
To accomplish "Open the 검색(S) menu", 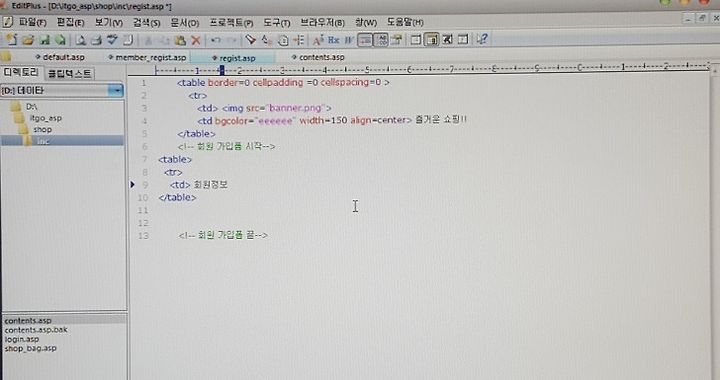I will tap(146, 22).
